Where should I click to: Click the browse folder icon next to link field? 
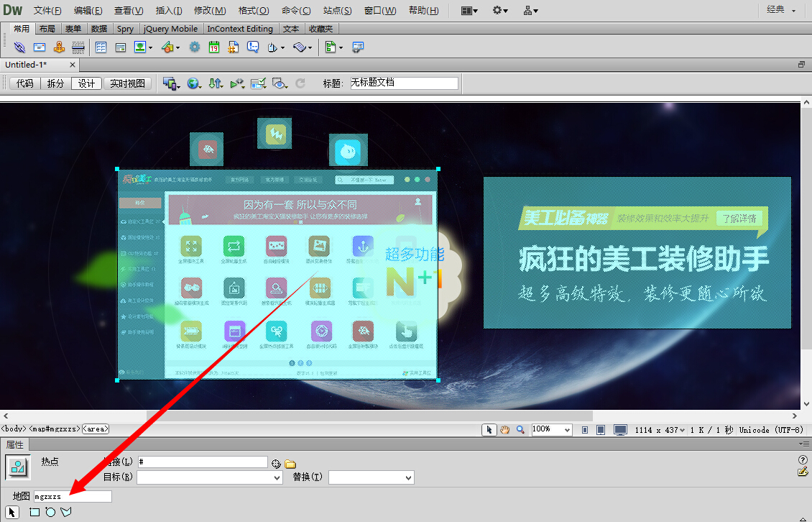(x=290, y=464)
